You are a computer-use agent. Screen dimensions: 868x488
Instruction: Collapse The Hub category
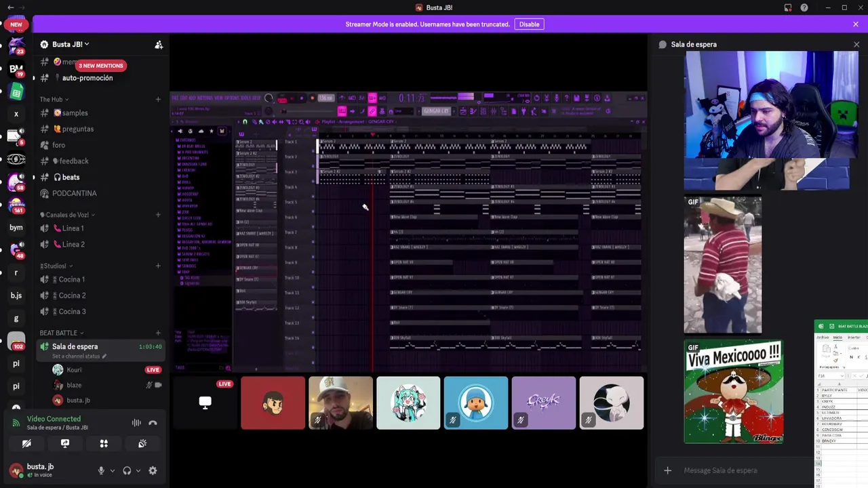point(54,100)
